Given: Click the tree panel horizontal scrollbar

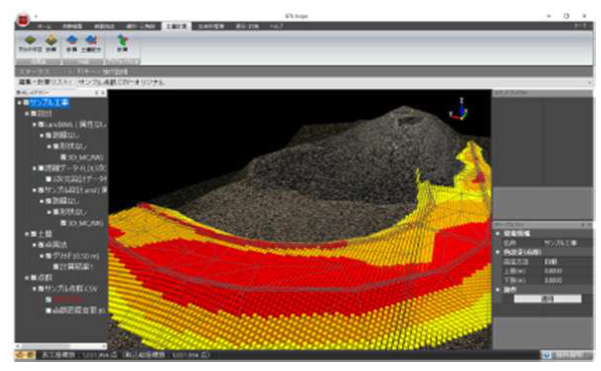Looking at the screenshot, I should pyautogui.click(x=61, y=346).
